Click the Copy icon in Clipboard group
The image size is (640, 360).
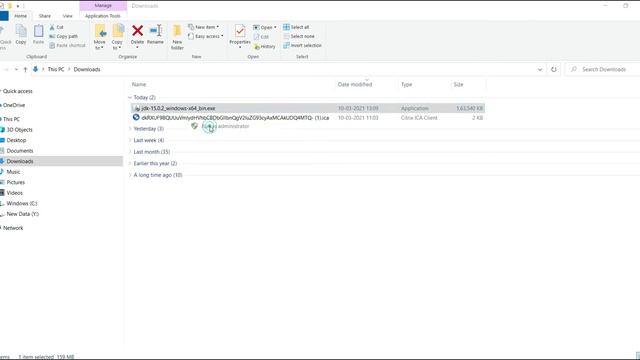[21, 31]
